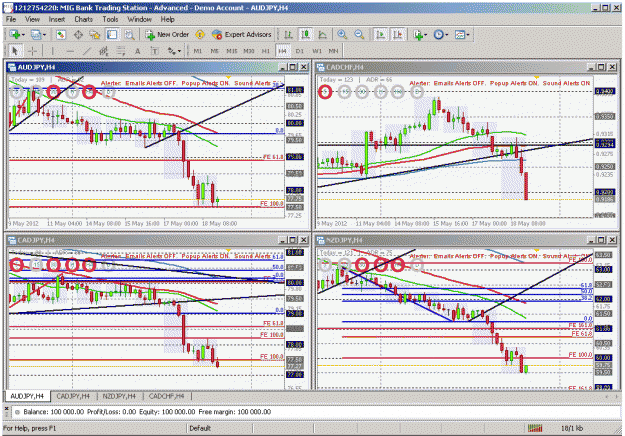Switch to Candlesticks chart display

306,35
